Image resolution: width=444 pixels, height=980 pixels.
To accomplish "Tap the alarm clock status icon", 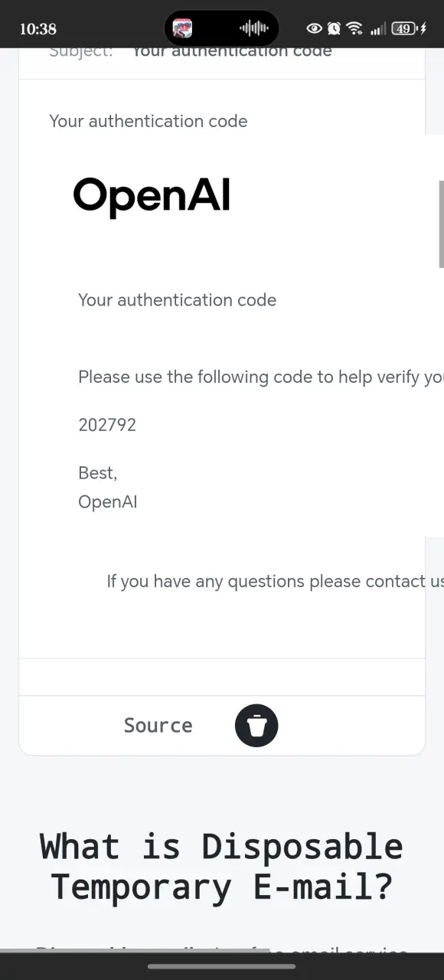I will (334, 28).
